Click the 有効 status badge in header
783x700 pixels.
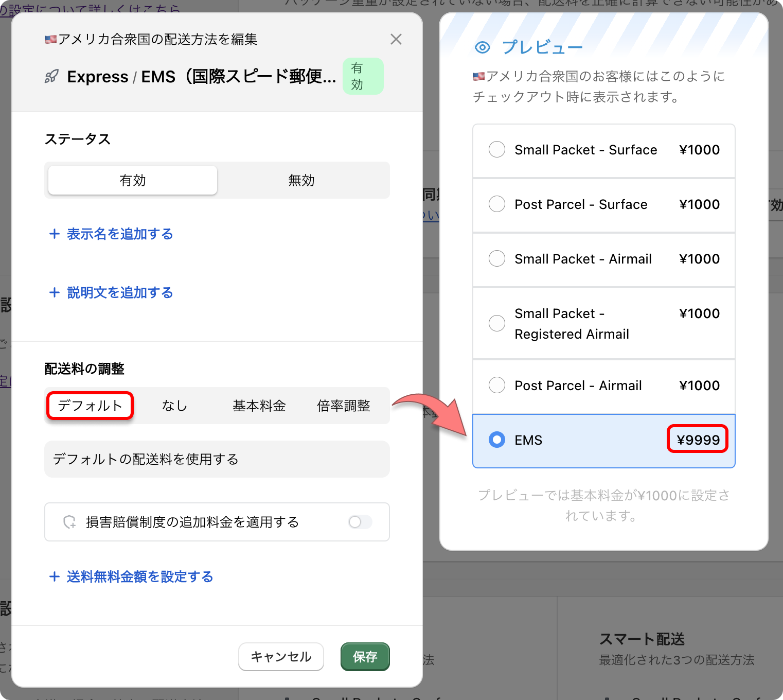pos(363,76)
